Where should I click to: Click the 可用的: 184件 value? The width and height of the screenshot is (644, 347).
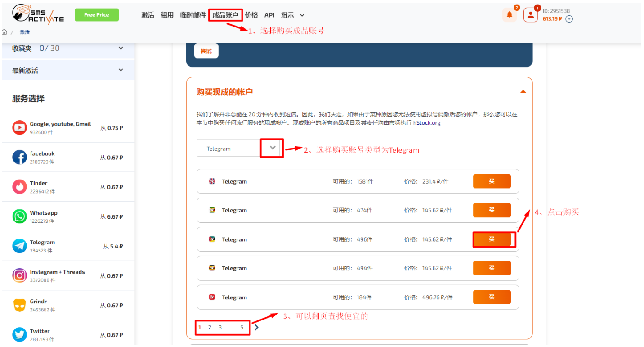[353, 297]
